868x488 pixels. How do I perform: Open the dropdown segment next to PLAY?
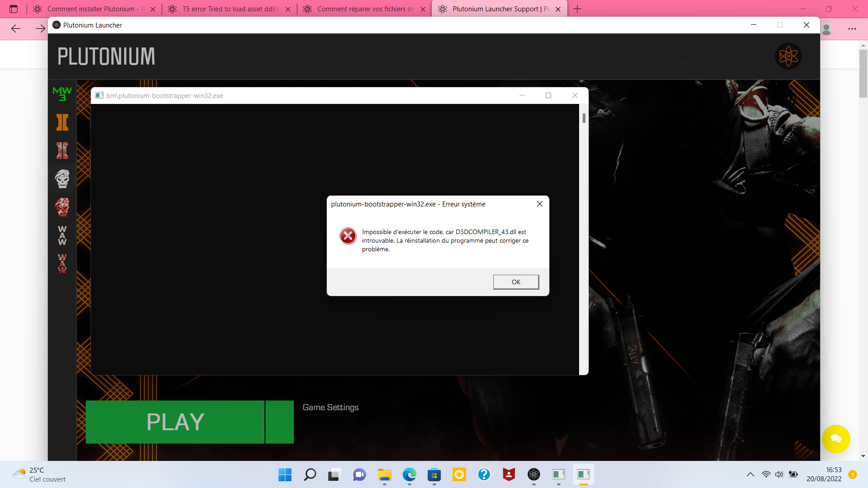click(280, 422)
